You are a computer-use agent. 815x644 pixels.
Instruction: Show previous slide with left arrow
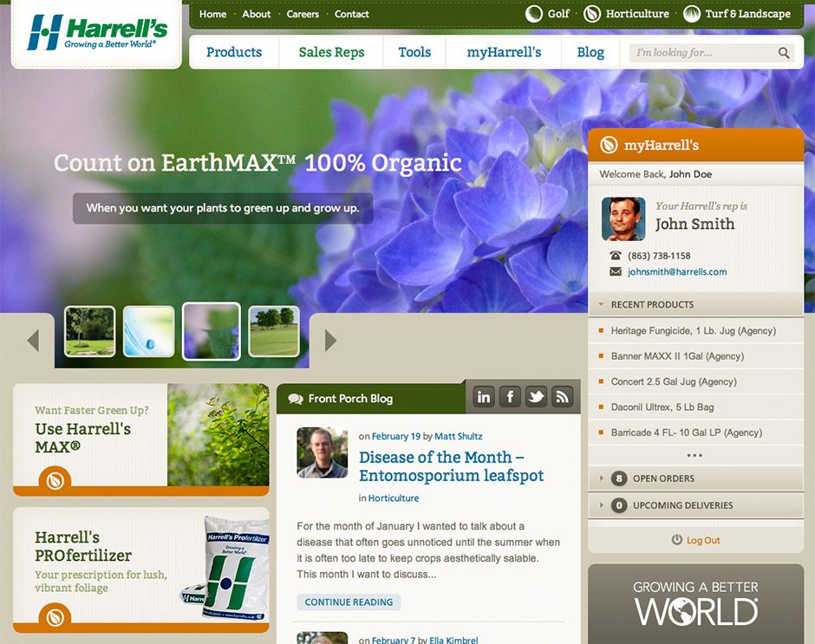[33, 341]
